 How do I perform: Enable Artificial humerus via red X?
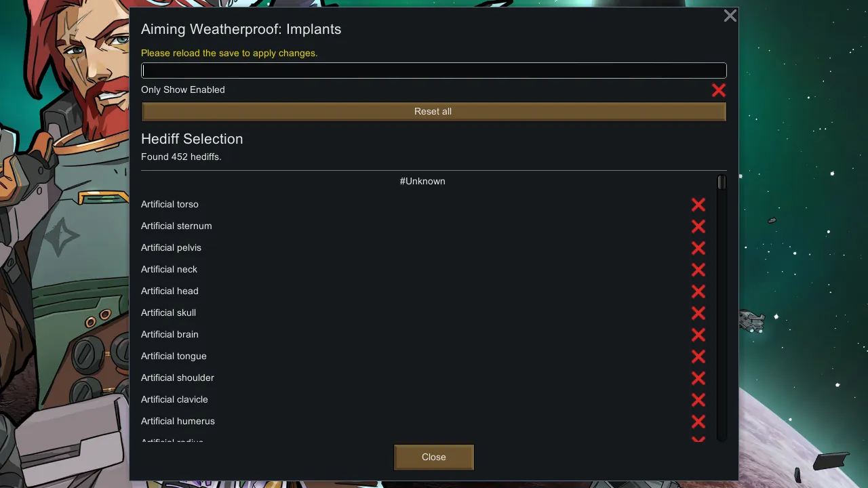tap(698, 421)
